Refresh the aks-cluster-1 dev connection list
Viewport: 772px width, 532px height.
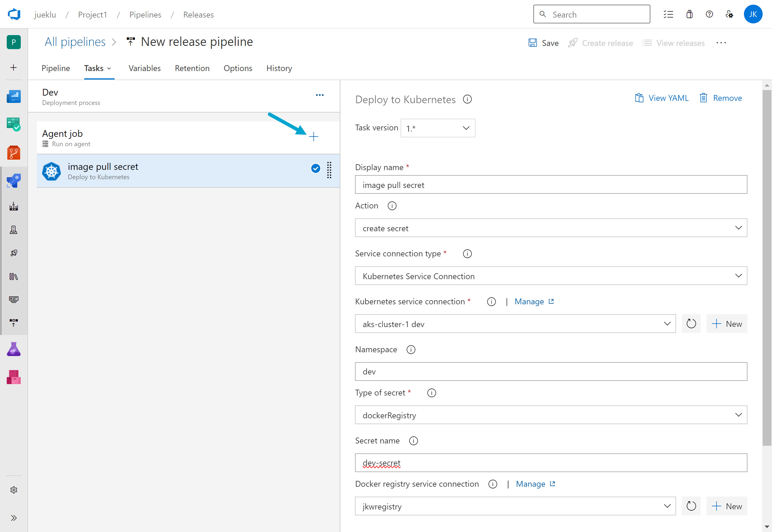point(691,323)
